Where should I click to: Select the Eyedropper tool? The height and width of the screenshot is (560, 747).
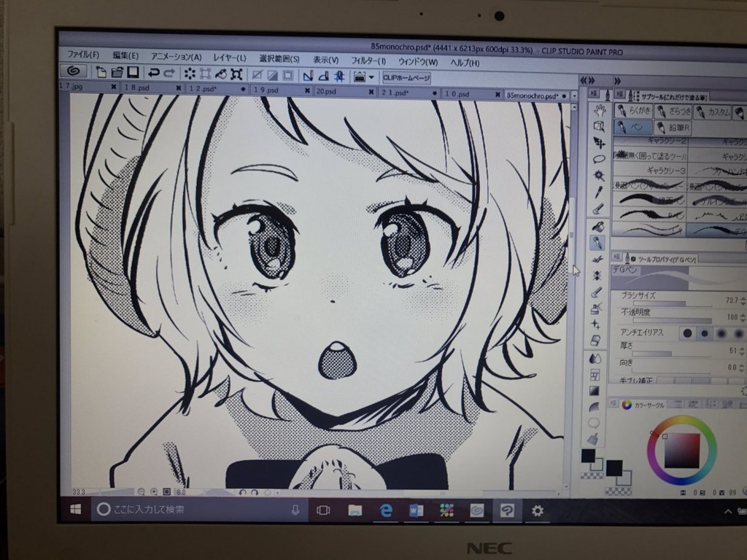click(x=600, y=192)
